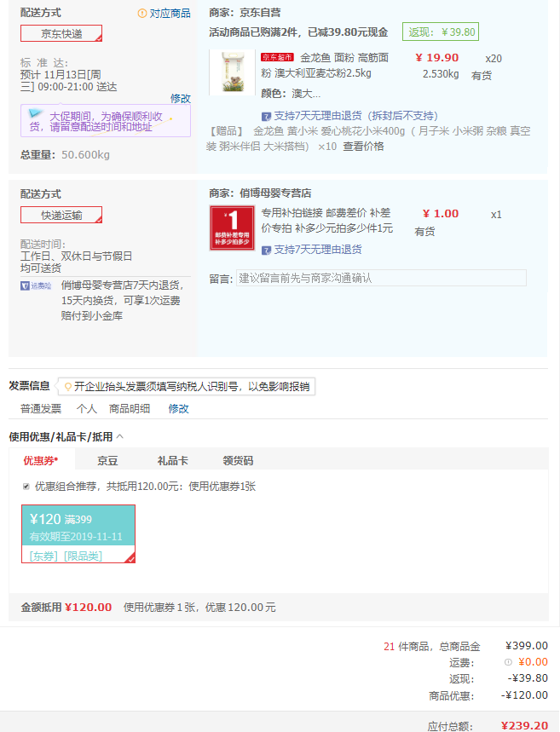Click the 7-day return icon under the flour item
The image size is (560, 732).
coord(266,116)
